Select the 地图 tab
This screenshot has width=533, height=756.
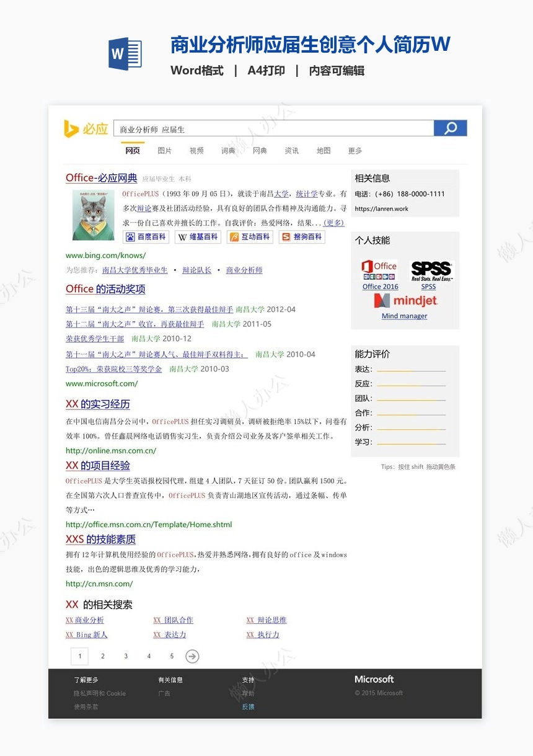pyautogui.click(x=323, y=150)
